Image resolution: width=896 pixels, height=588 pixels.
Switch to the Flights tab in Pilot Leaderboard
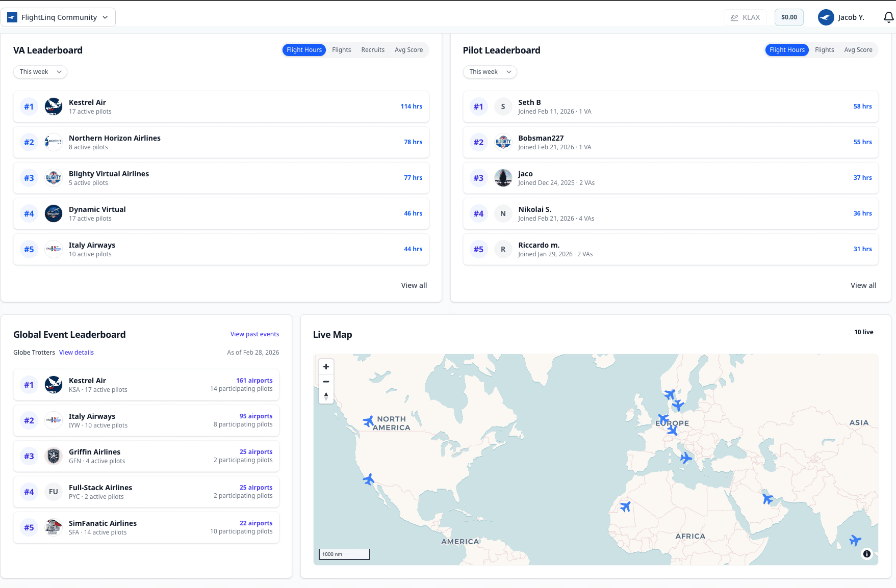point(825,49)
